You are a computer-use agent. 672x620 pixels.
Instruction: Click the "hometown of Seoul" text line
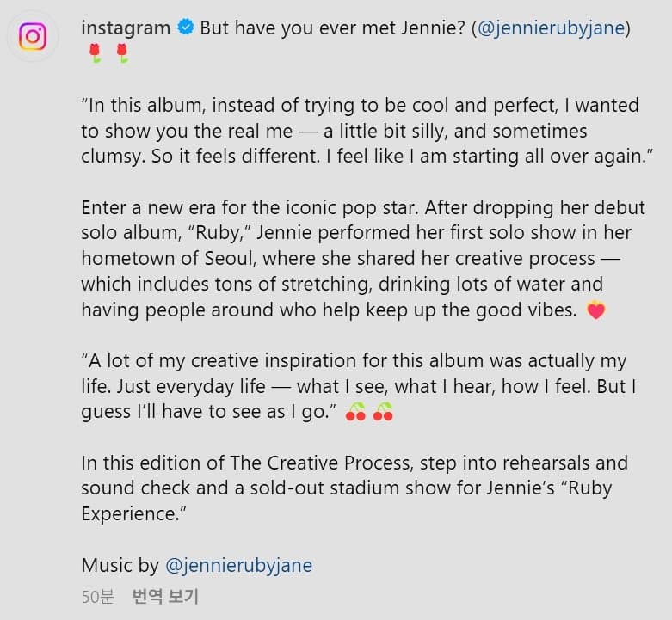(350, 259)
